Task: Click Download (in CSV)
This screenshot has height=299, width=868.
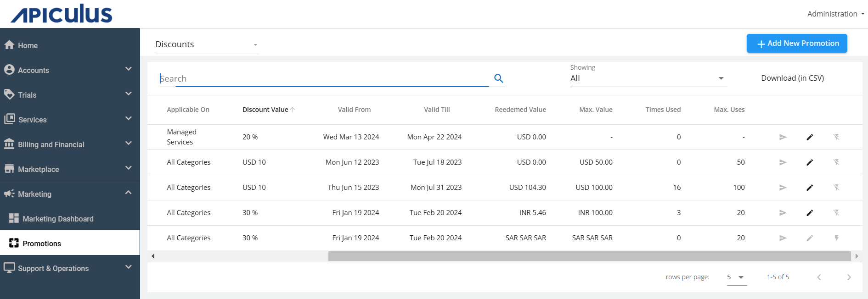Action: coord(793,78)
